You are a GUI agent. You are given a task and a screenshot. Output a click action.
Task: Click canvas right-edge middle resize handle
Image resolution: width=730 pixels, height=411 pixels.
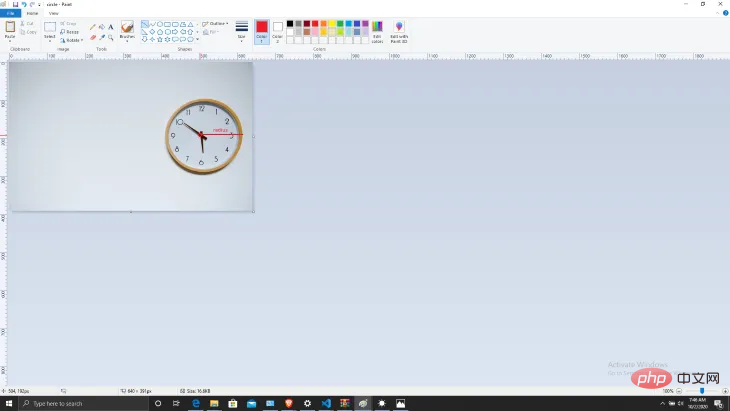pos(253,136)
